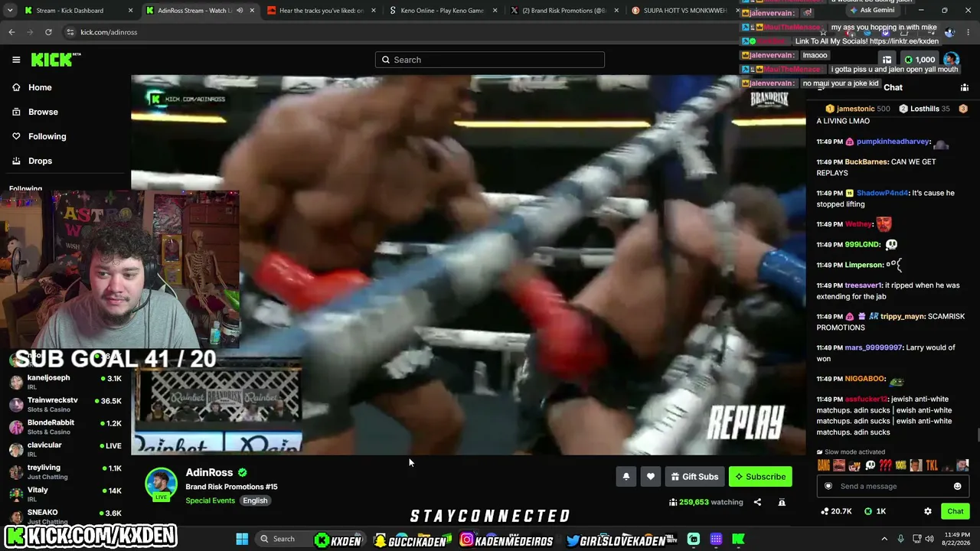980x551 pixels.
Task: Open the 1K Kicks balance in chat
Action: click(x=875, y=511)
